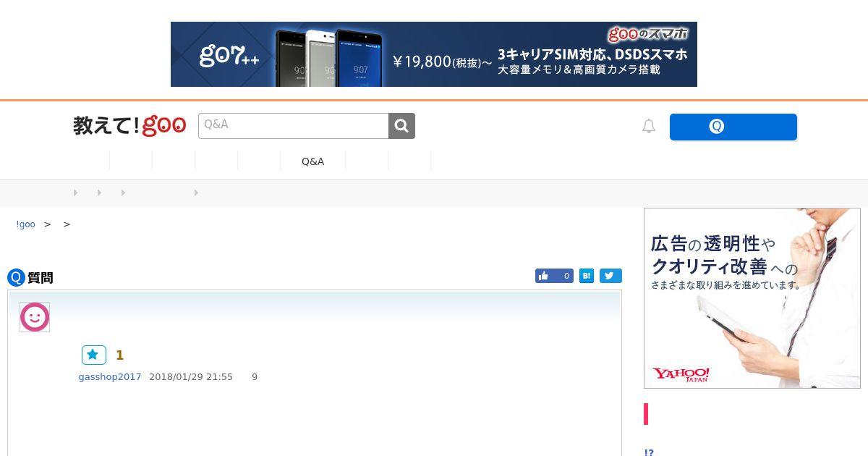
Task: Open the Q&A navigation tab
Action: tap(312, 161)
